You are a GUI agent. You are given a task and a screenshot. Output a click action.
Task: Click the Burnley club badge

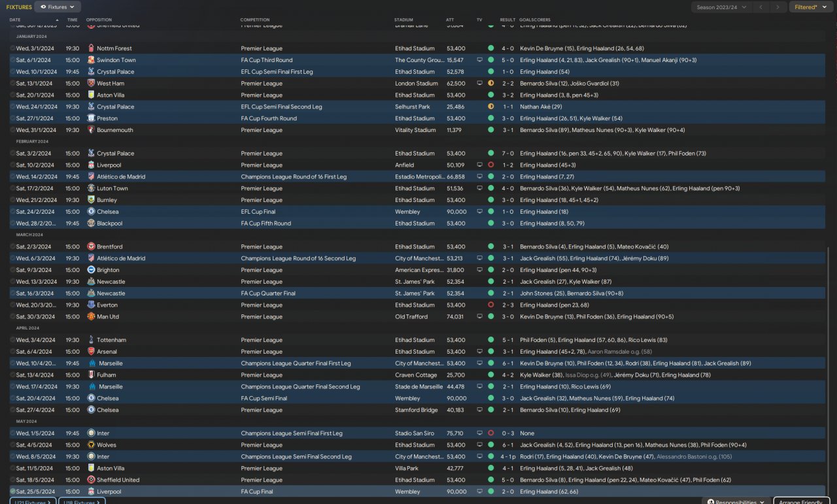click(91, 200)
